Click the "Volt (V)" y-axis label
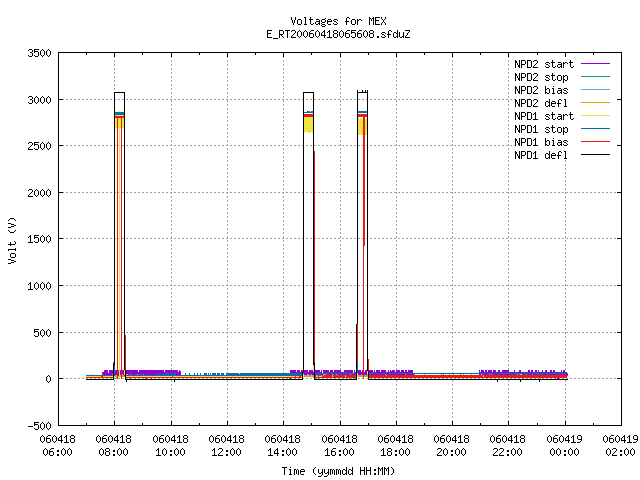 pos(12,240)
